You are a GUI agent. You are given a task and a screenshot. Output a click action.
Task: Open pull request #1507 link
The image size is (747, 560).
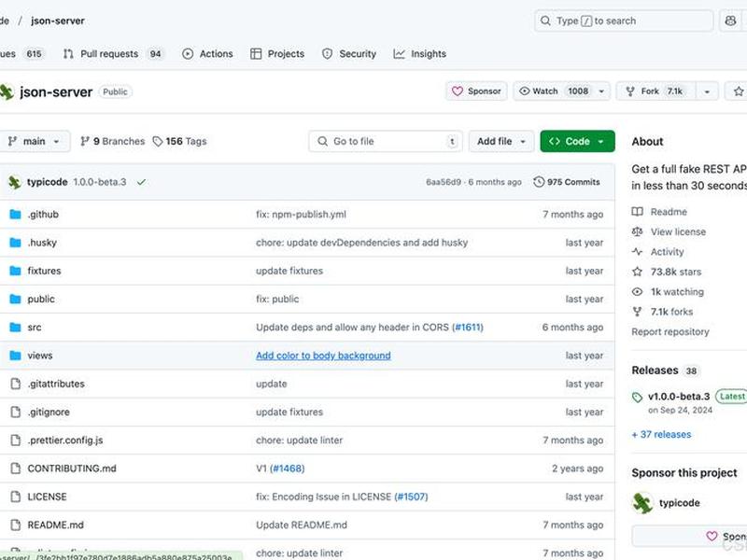(412, 497)
